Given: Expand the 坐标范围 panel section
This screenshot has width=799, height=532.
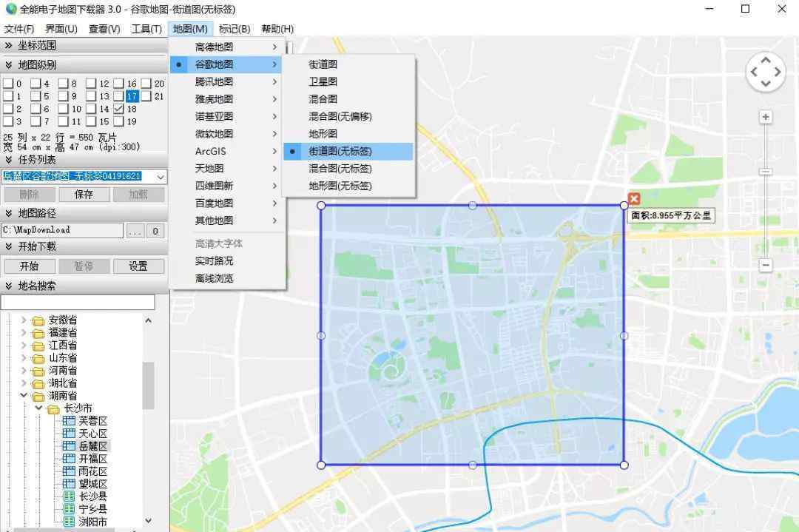Looking at the screenshot, I should point(9,45).
